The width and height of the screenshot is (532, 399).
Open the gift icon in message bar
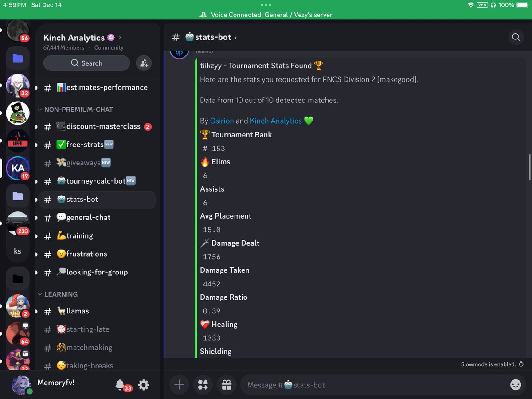[227, 385]
